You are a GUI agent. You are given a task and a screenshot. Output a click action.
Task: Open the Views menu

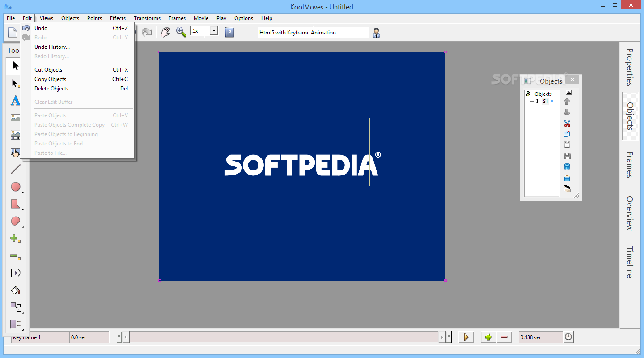click(47, 18)
